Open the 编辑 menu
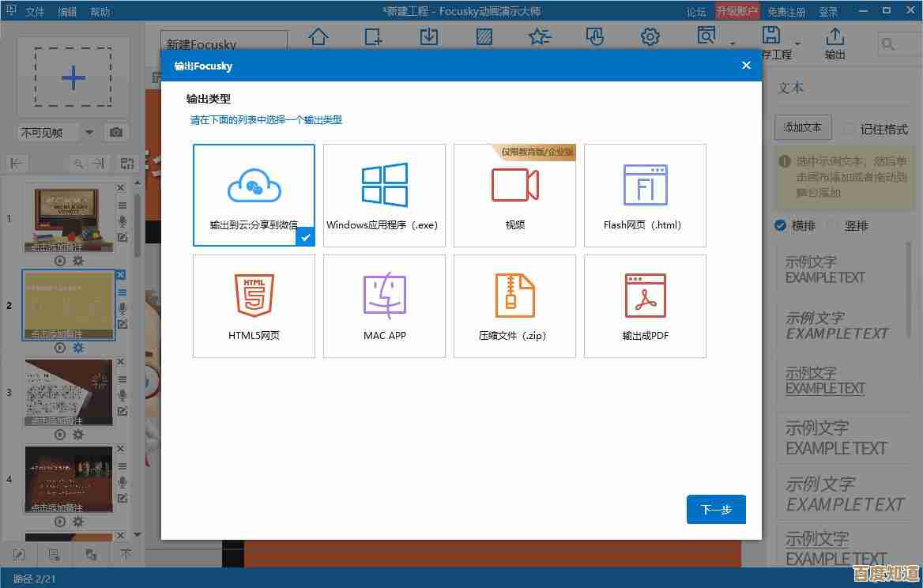The image size is (923, 588). [x=67, y=12]
